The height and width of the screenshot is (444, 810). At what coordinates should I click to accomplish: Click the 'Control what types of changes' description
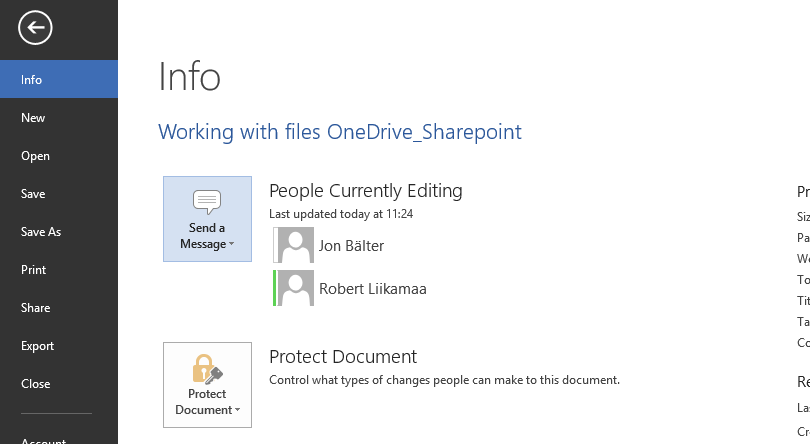click(x=444, y=380)
